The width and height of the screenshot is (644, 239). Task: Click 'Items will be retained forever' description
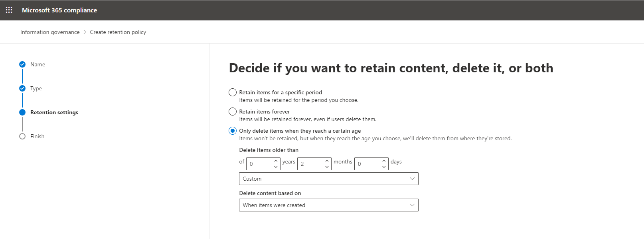pos(308,119)
